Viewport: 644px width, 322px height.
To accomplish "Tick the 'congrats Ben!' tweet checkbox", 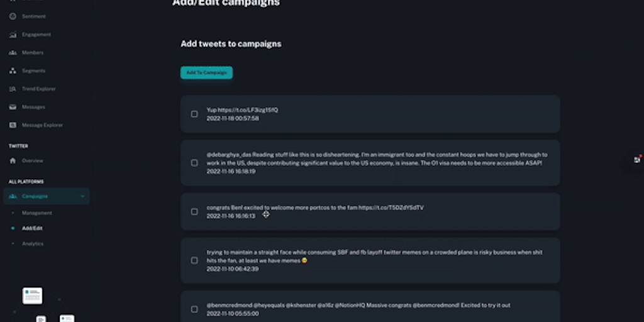I will pos(194,211).
